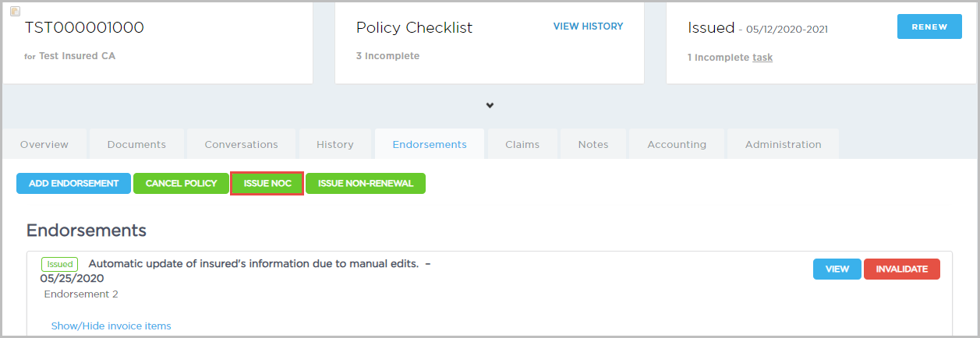Toggle the Show/Hide invoice items link
This screenshot has height=338, width=980.
coord(111,326)
